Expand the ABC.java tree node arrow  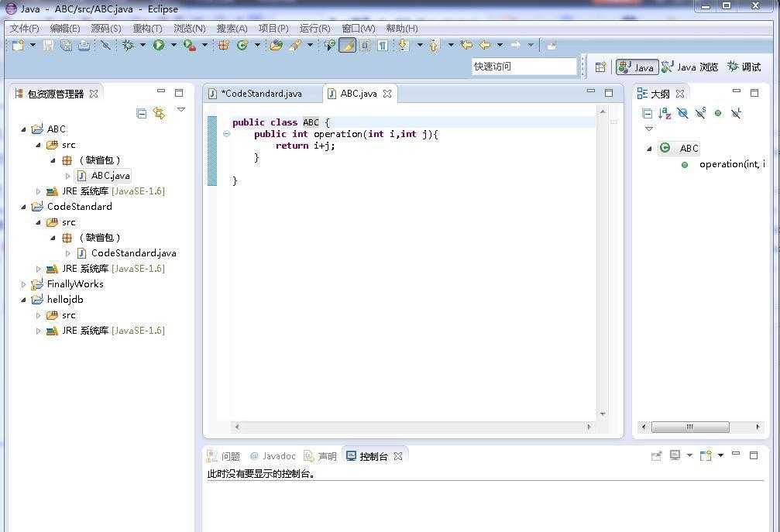(x=67, y=176)
